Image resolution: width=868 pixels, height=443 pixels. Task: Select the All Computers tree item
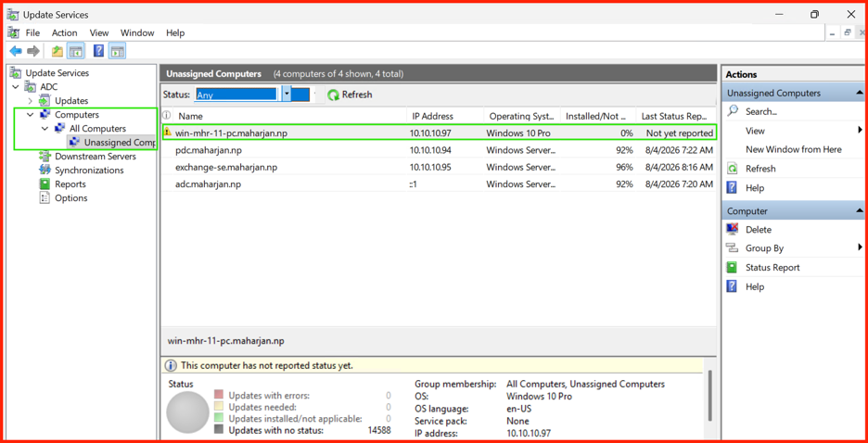[97, 129]
